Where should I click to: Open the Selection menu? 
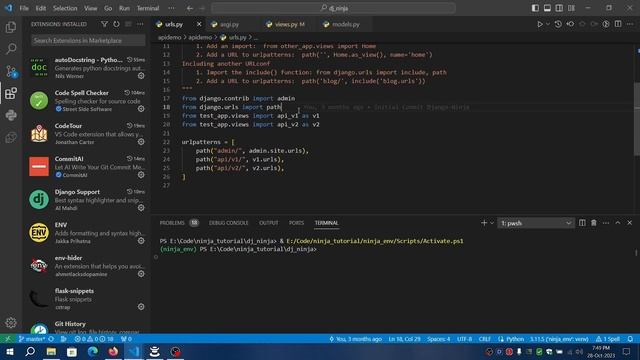pyautogui.click(x=65, y=8)
